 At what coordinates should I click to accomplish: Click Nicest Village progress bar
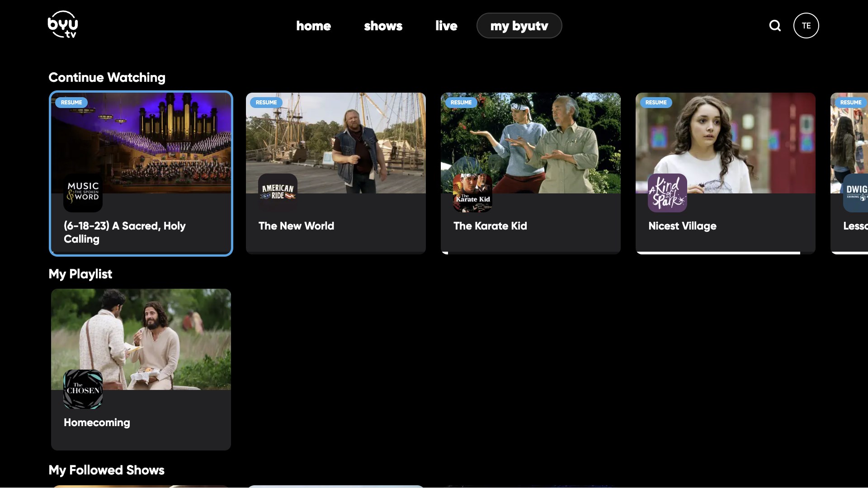(718, 253)
